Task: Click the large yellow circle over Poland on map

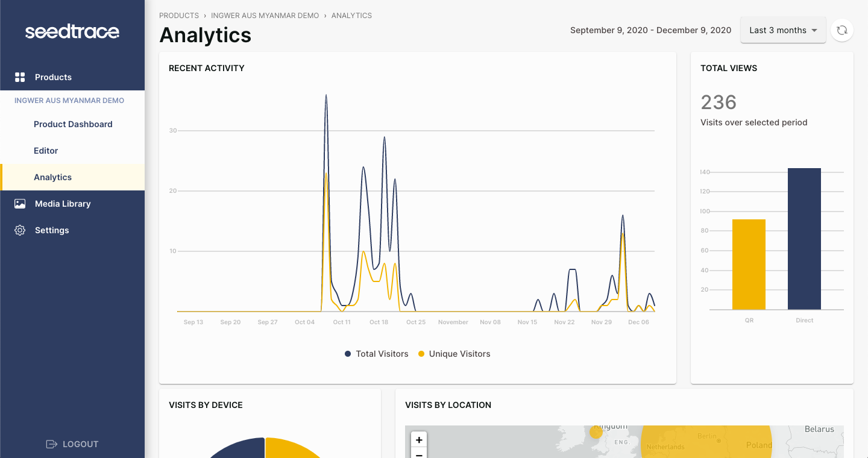Action: tap(706, 442)
